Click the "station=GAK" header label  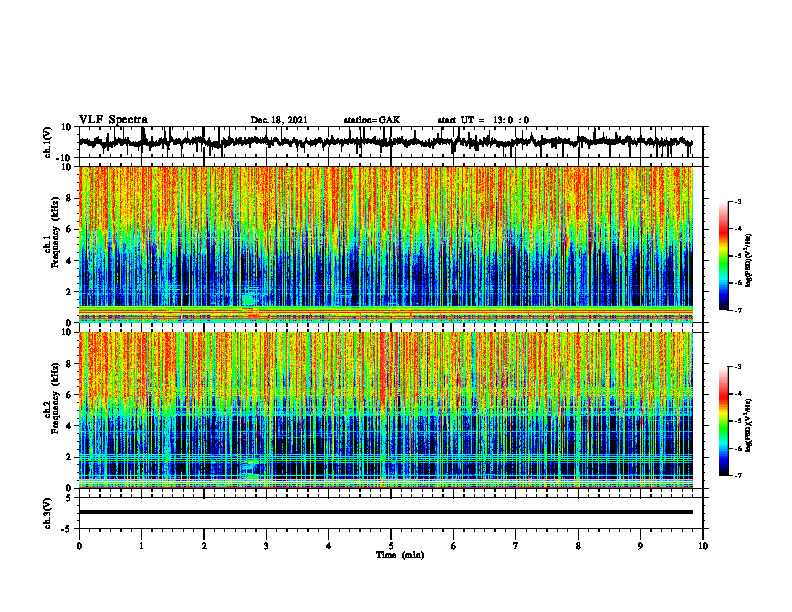tap(372, 120)
